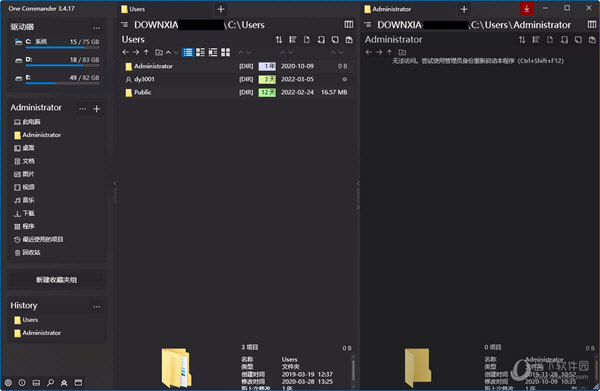Open settings gear in bottom toolbar

[8, 382]
